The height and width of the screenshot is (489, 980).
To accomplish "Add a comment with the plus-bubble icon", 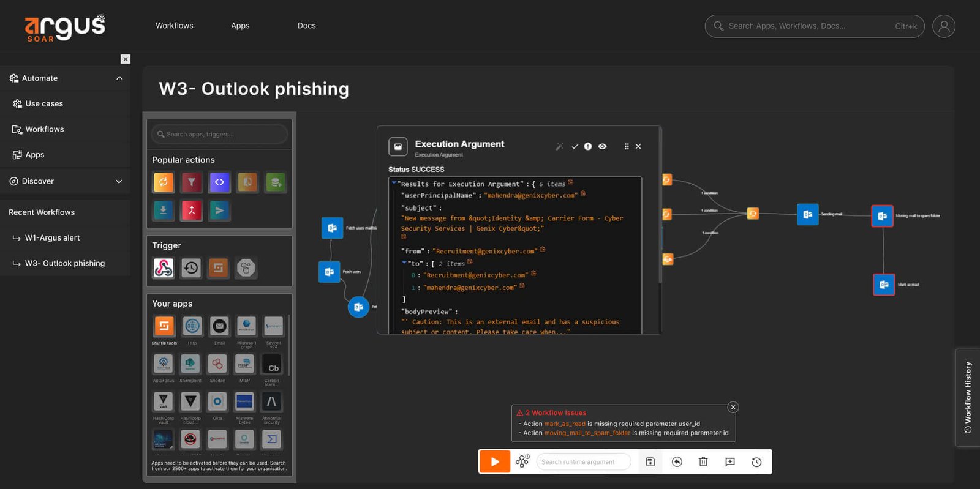I will pyautogui.click(x=730, y=462).
